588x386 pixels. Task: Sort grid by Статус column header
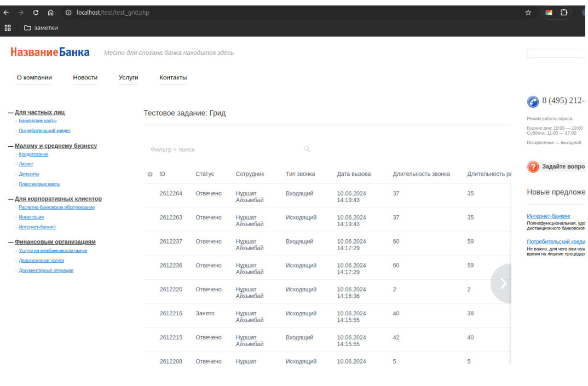(205, 174)
